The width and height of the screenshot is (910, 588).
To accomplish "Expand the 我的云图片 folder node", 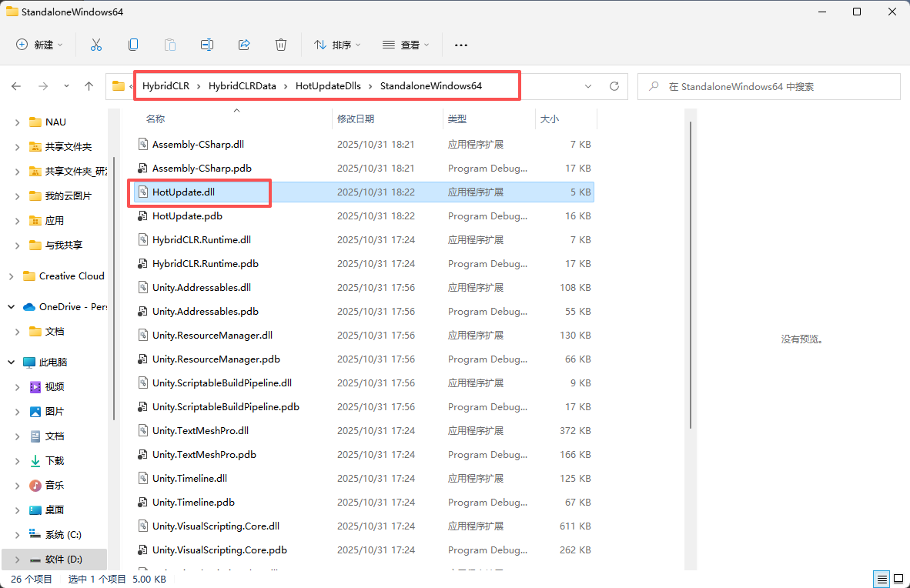I will click(x=17, y=196).
